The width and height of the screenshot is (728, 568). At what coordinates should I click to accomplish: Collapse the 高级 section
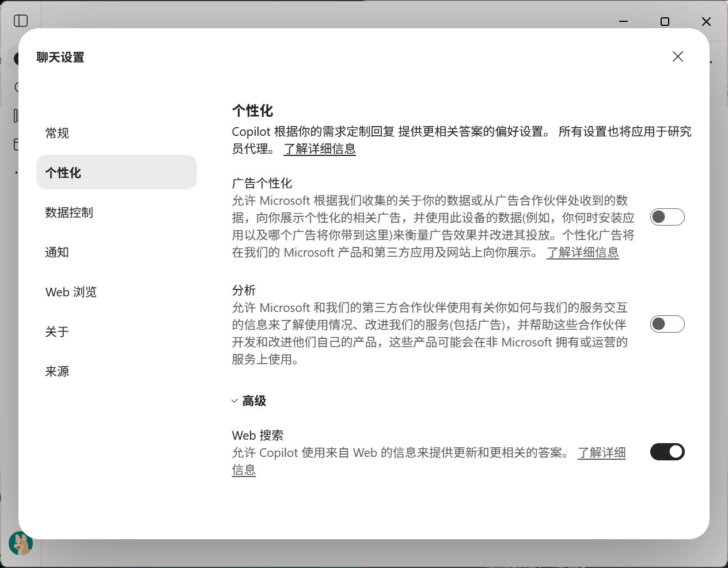pyautogui.click(x=249, y=401)
